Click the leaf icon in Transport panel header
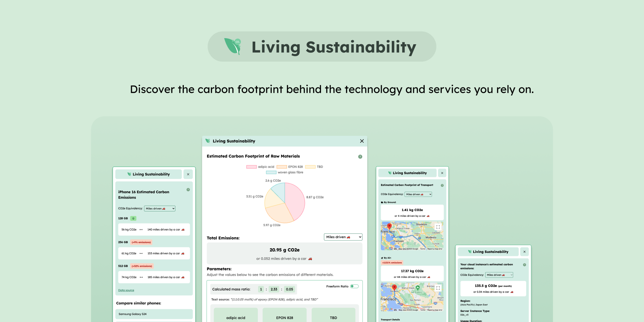644x322 pixels. 390,173
